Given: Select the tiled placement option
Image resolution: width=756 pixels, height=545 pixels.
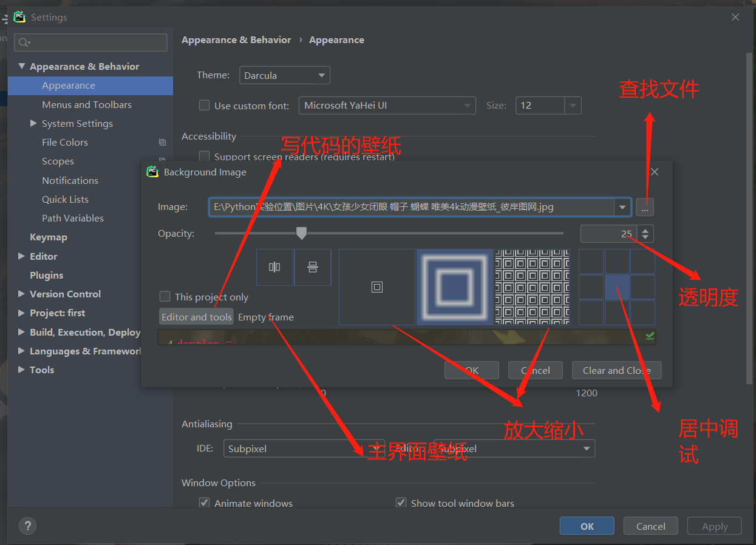Looking at the screenshot, I should [533, 287].
